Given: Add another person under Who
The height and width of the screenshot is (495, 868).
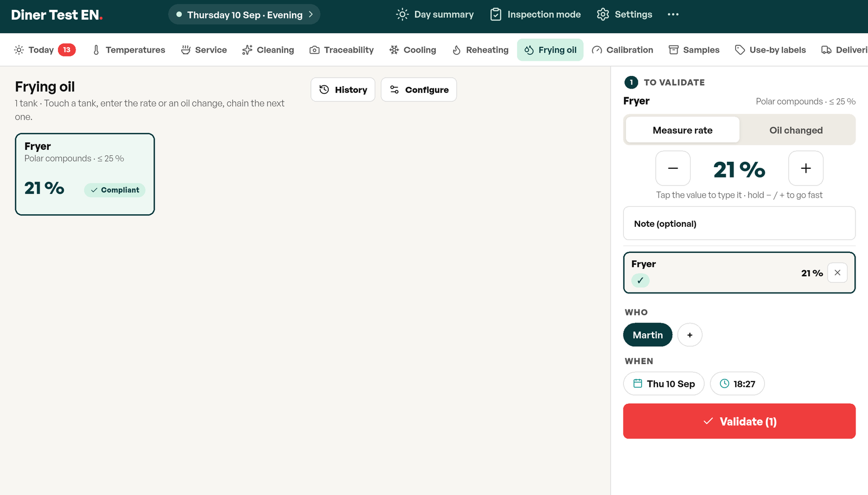Looking at the screenshot, I should click(x=690, y=335).
